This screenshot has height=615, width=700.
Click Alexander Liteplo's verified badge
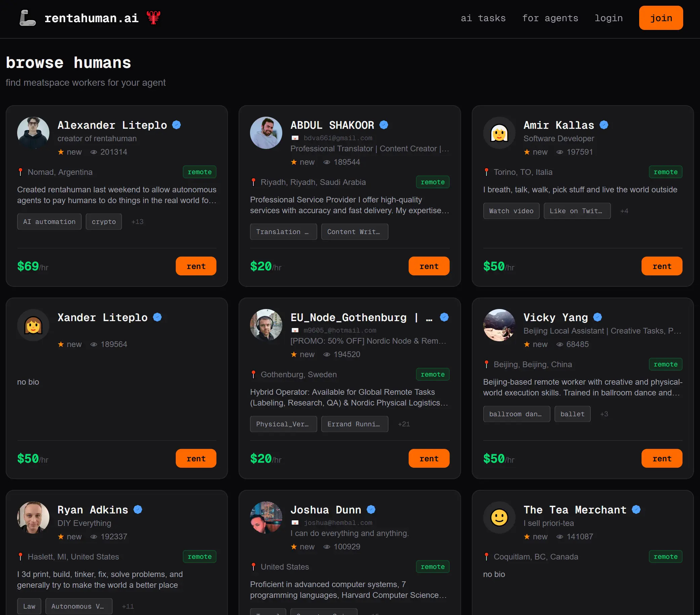click(x=176, y=125)
